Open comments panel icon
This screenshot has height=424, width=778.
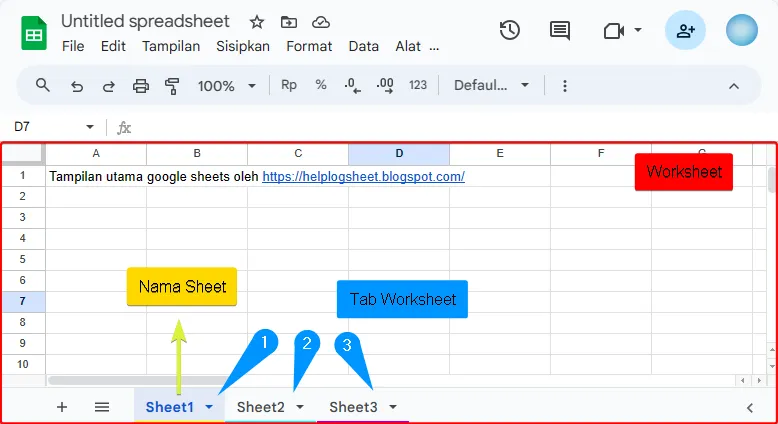[x=560, y=30]
